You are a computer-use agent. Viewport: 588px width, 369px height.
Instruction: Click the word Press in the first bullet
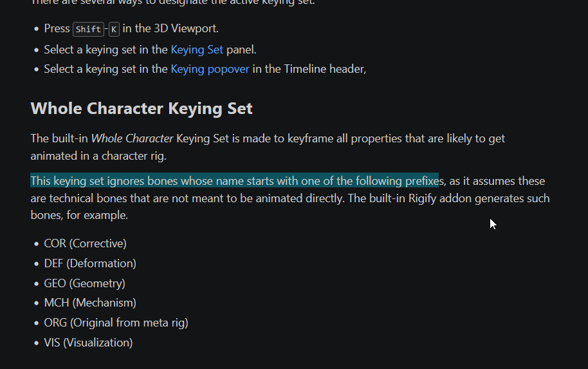57,29
